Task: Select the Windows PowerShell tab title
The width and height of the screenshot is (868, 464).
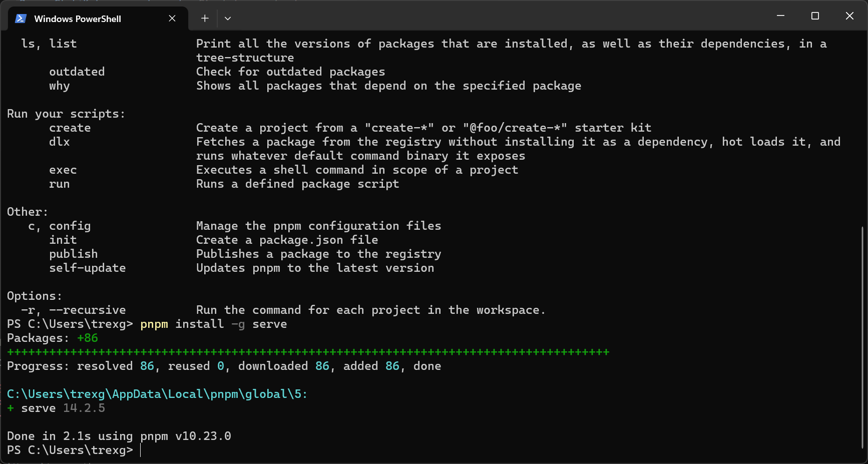Action: 78,19
